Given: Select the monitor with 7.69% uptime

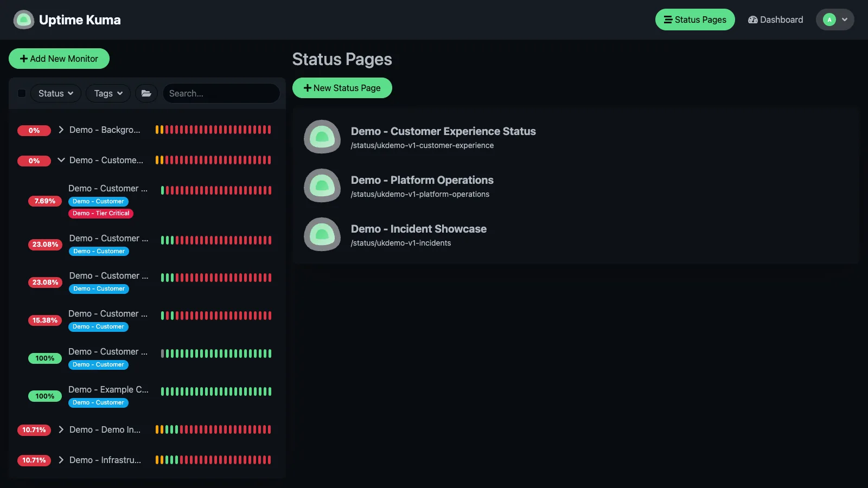Looking at the screenshot, I should point(146,201).
